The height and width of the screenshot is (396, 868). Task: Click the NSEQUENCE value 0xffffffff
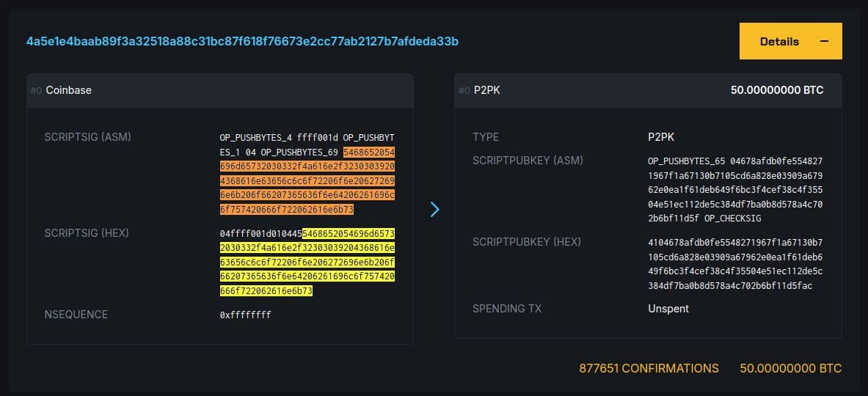[x=246, y=315]
